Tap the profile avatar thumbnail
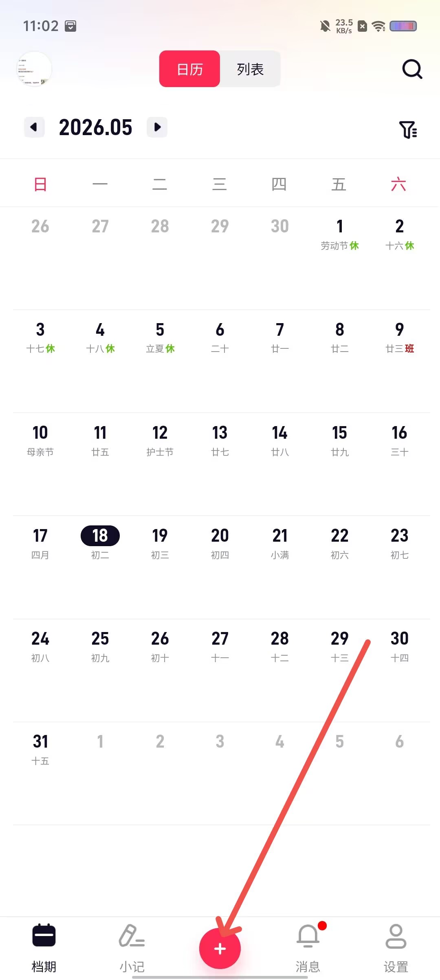Screen dimensions: 440x980 34,69
